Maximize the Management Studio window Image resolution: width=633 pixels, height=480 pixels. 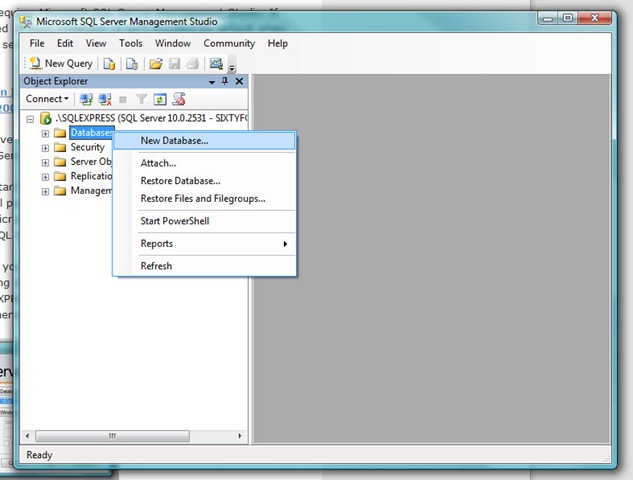[x=568, y=18]
